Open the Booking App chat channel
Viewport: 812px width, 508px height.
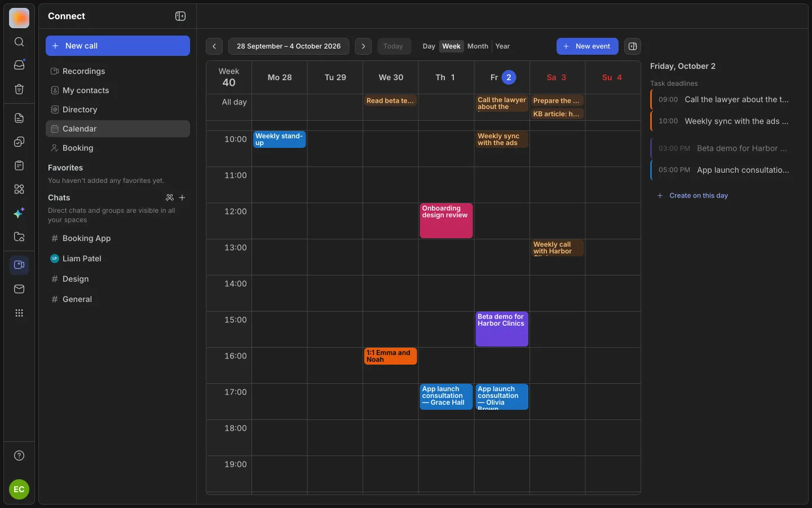pos(118,238)
